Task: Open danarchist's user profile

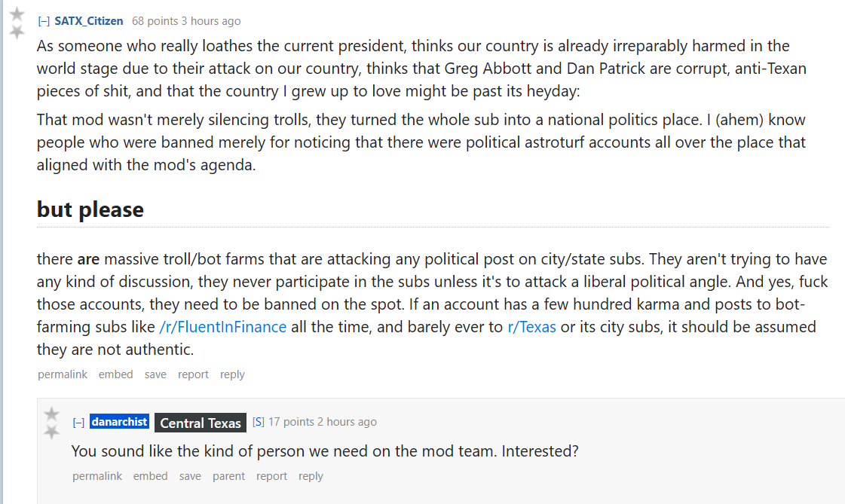Action: point(119,422)
